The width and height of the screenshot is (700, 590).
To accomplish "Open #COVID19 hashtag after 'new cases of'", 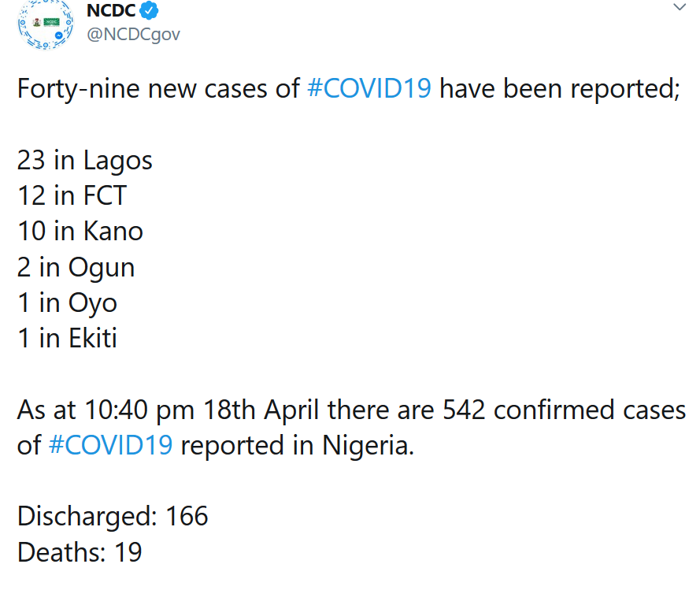I will coord(369,88).
